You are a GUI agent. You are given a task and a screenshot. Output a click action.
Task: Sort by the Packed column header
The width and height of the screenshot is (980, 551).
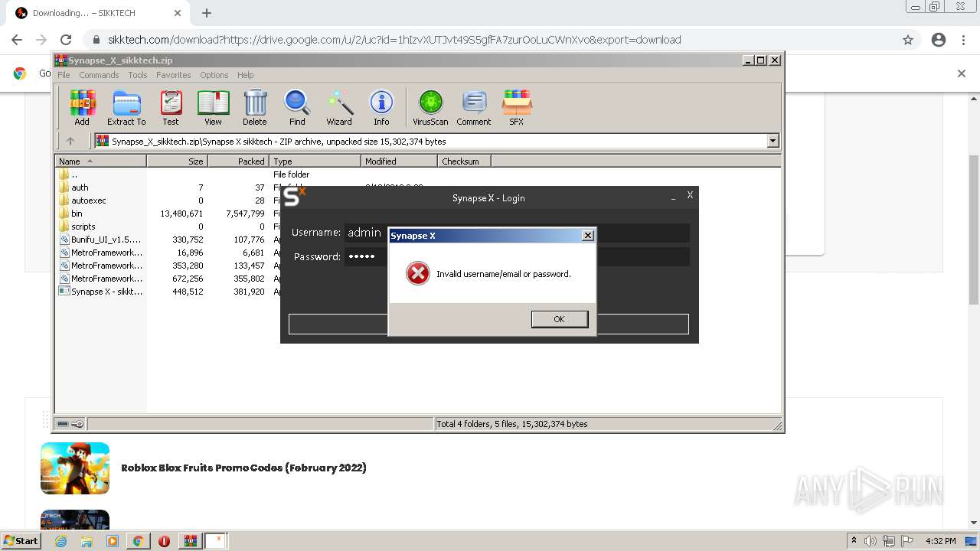[238, 161]
